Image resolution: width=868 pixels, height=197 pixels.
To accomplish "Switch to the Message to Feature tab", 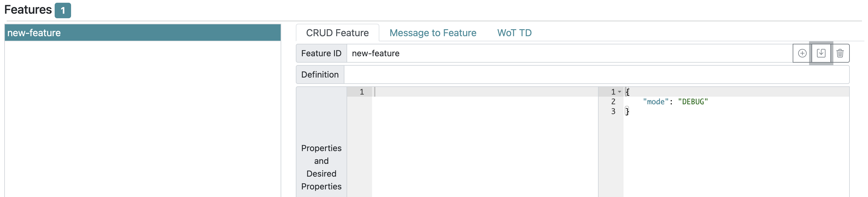I will [x=433, y=33].
